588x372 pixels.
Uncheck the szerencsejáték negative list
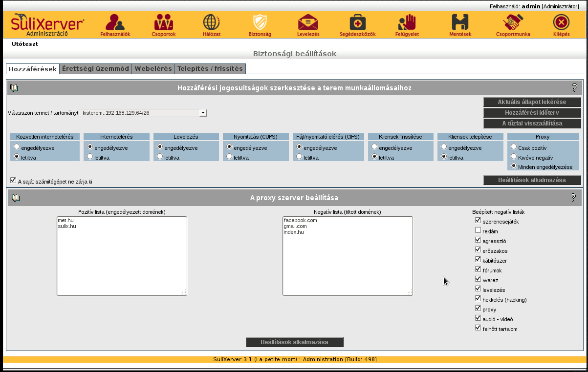(478, 221)
